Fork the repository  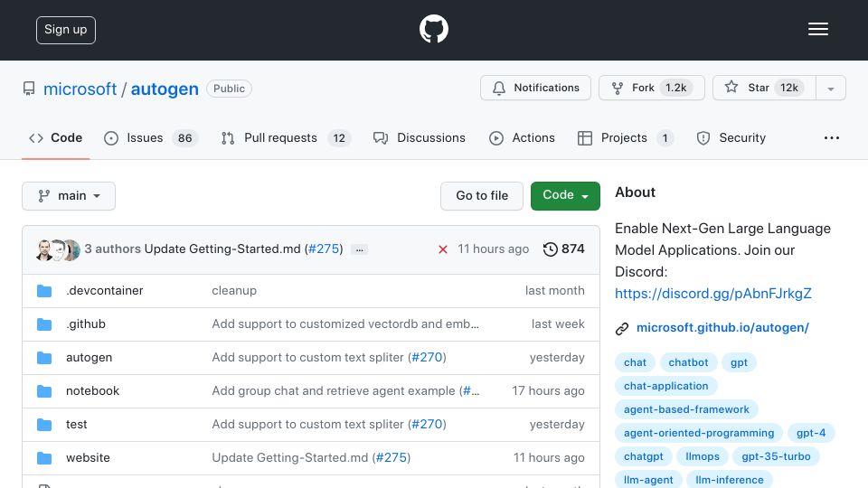pyautogui.click(x=651, y=88)
